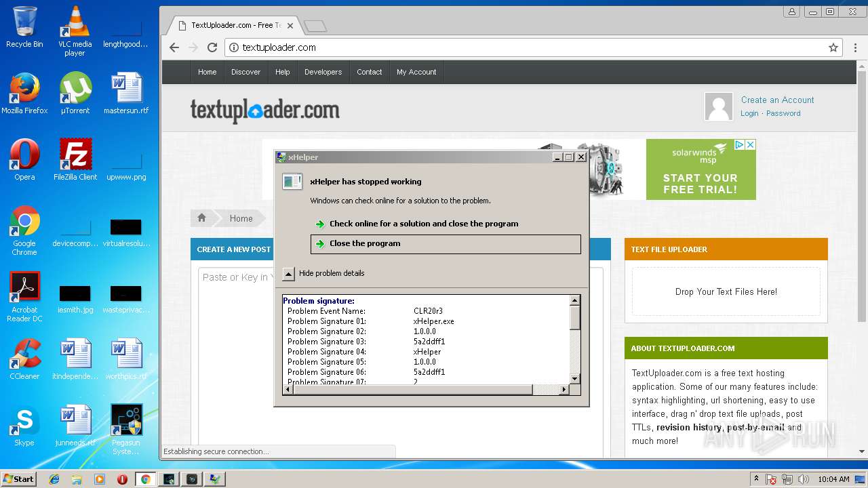Close the ad via AdChoices X
Viewport: 868px width, 488px height.
point(750,144)
